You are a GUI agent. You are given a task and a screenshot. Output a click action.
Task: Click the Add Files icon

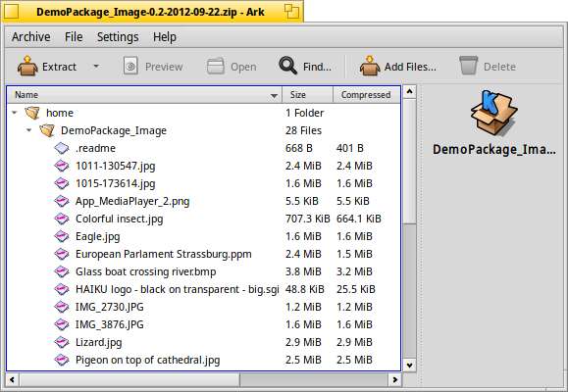click(x=370, y=66)
